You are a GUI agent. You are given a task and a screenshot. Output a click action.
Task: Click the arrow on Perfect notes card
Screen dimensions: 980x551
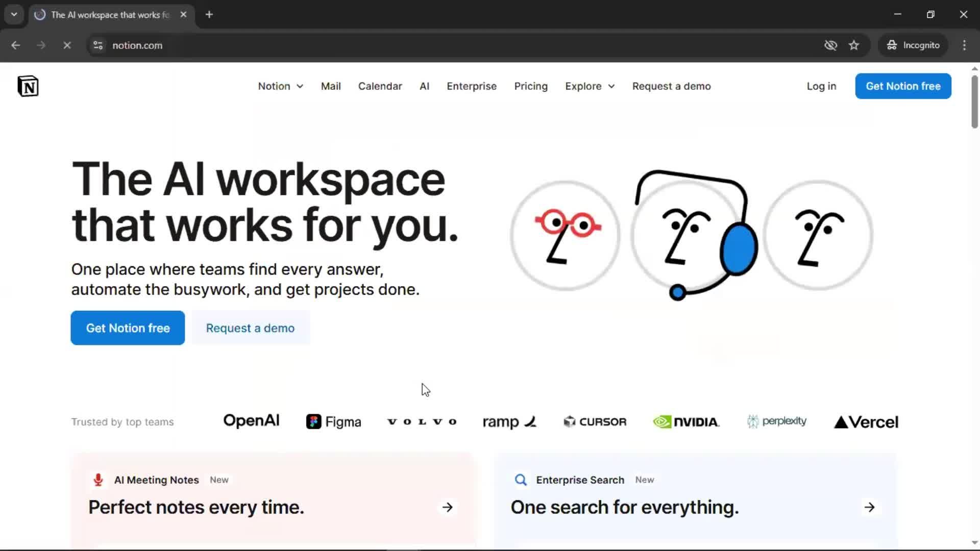pyautogui.click(x=448, y=507)
